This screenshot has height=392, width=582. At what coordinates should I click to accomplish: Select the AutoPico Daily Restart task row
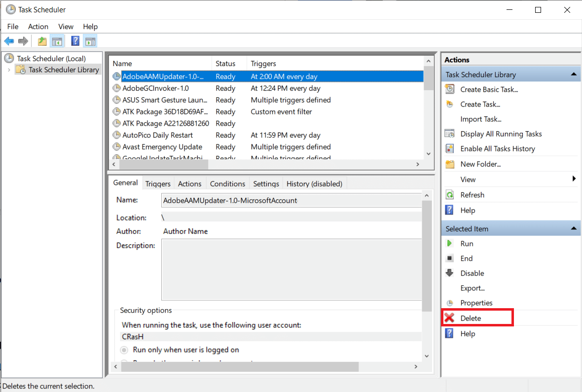pos(157,135)
